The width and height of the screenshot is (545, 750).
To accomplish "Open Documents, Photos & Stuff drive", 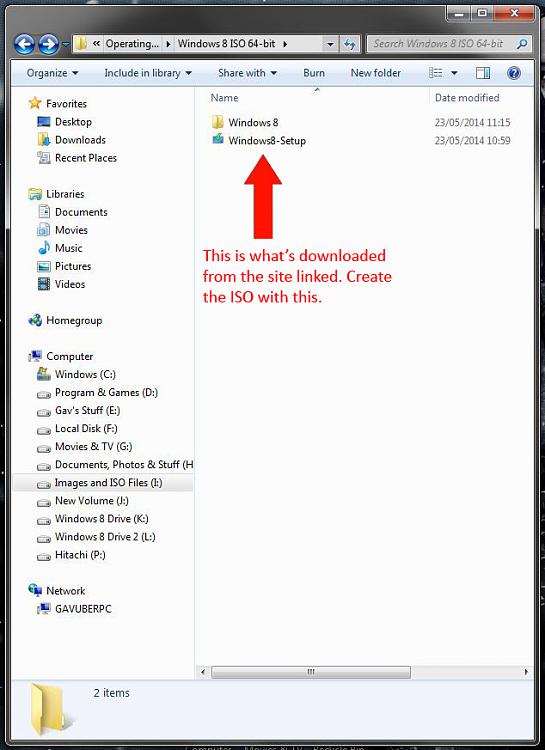I will pos(115,465).
